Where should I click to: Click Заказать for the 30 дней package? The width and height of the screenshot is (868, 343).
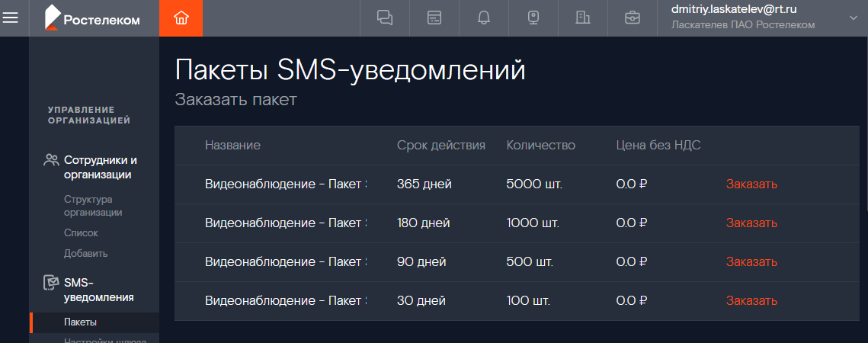[x=751, y=301]
